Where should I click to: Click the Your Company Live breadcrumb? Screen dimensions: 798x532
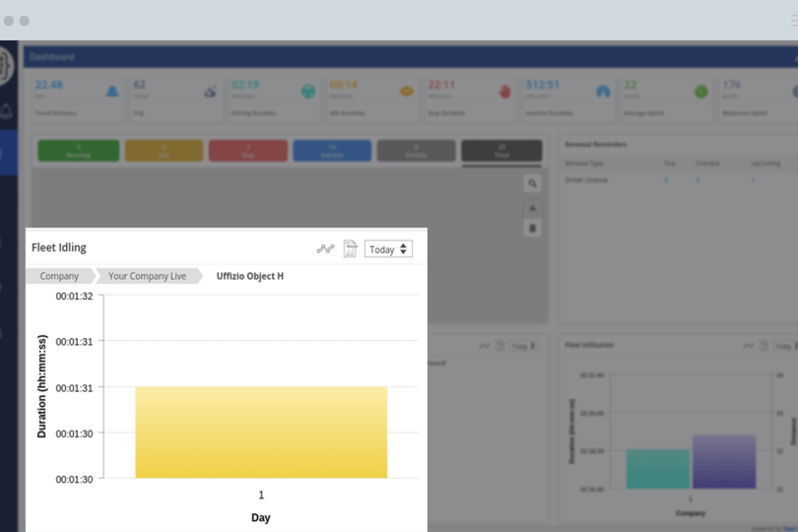(147, 276)
